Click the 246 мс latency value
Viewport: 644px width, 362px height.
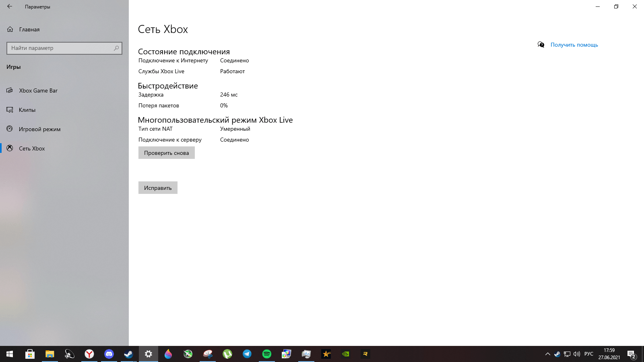[x=229, y=95]
